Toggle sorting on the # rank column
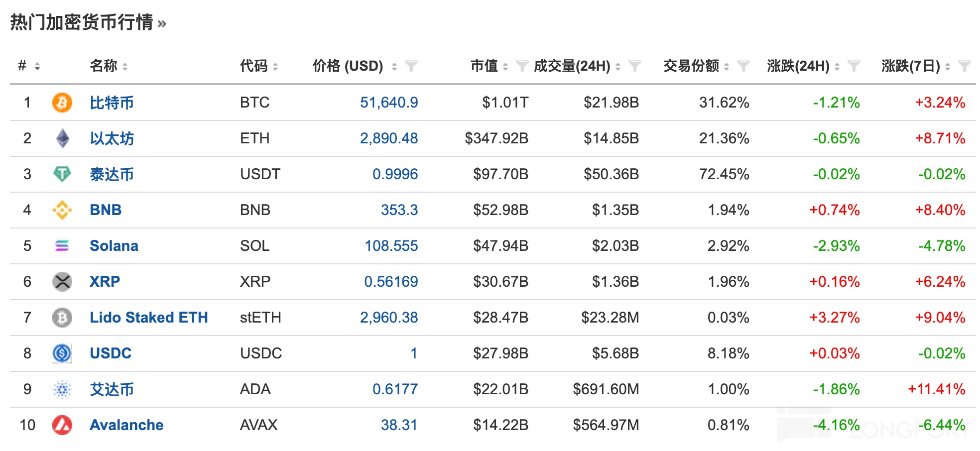 click(x=37, y=66)
